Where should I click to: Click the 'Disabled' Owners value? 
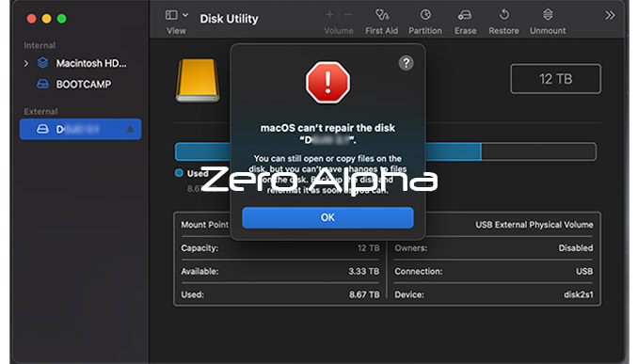tap(575, 248)
